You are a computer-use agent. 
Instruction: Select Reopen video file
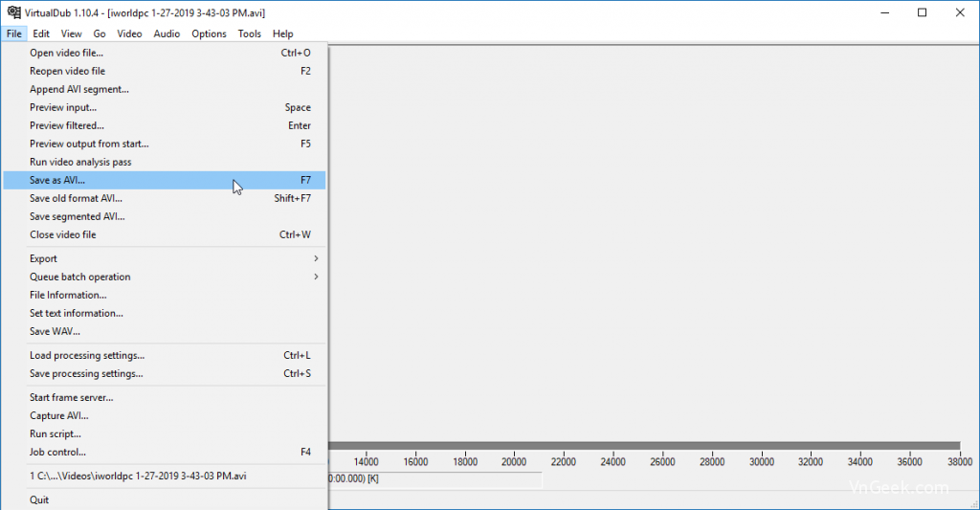point(165,71)
